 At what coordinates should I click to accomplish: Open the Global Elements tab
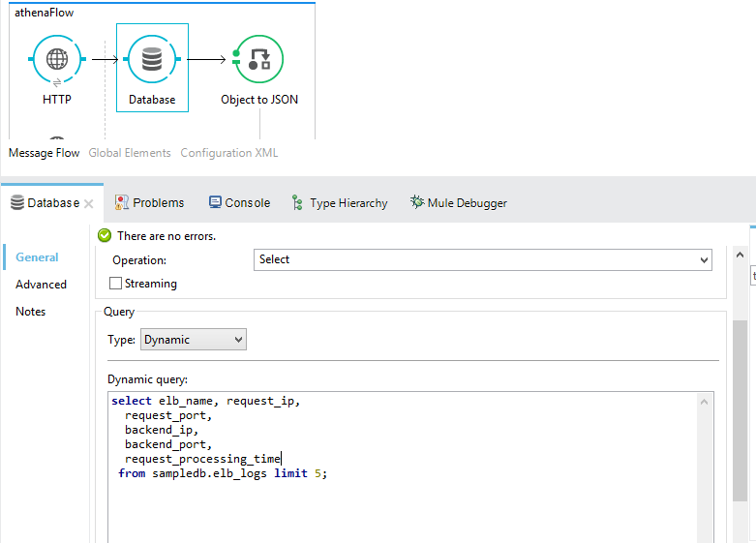130,153
